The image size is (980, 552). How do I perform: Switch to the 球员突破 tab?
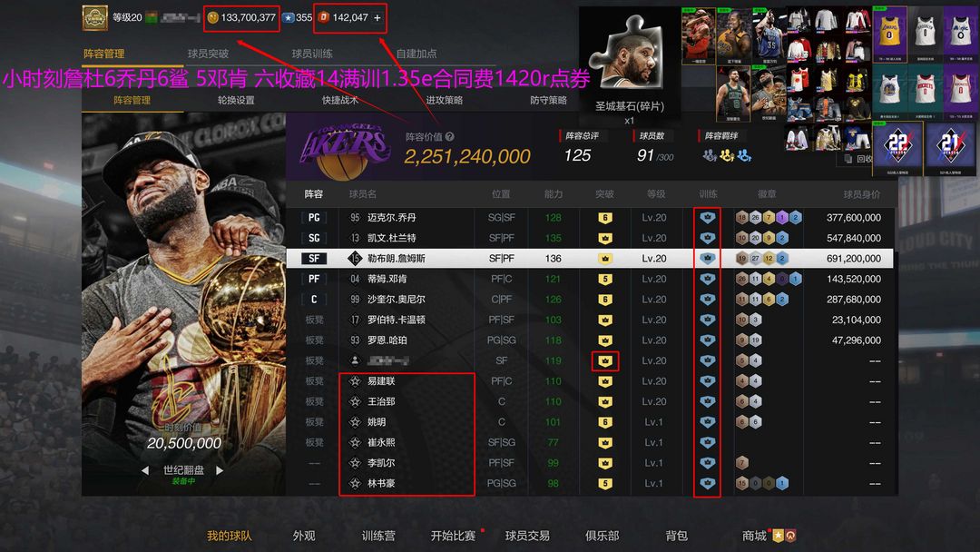click(208, 54)
